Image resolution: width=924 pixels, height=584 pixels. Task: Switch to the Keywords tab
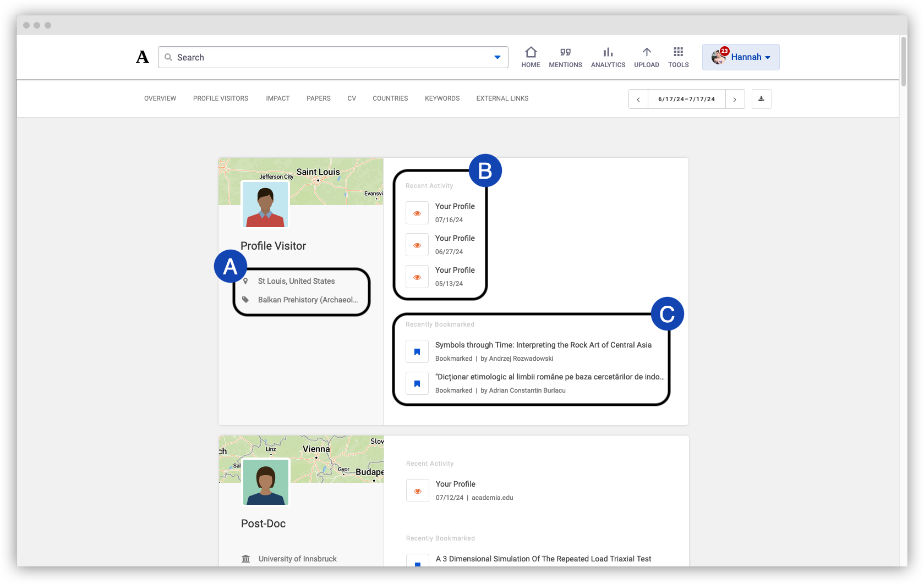pyautogui.click(x=442, y=98)
